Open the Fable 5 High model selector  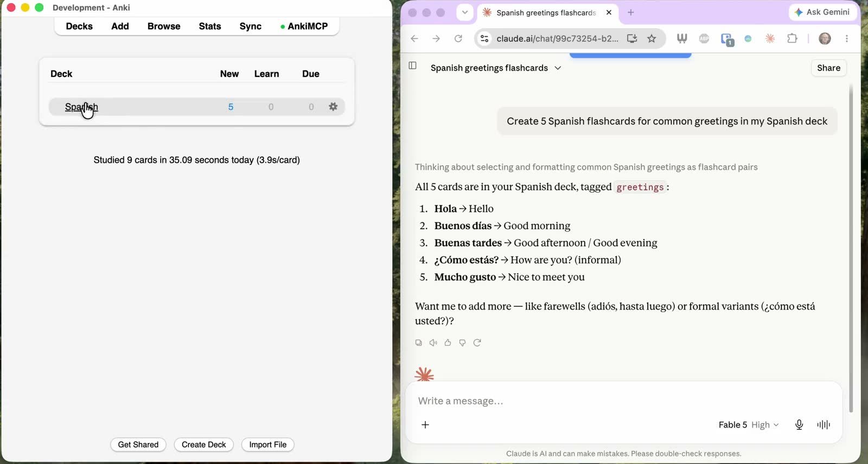pos(749,425)
